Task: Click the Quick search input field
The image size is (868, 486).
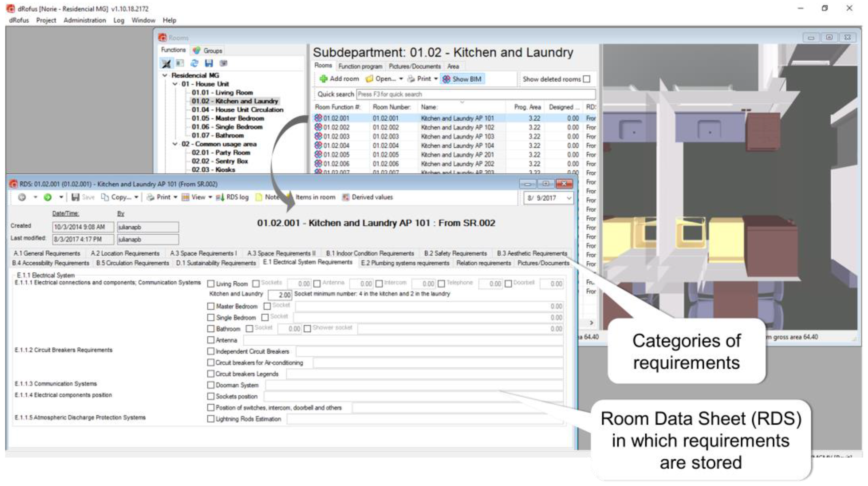Action: point(476,94)
